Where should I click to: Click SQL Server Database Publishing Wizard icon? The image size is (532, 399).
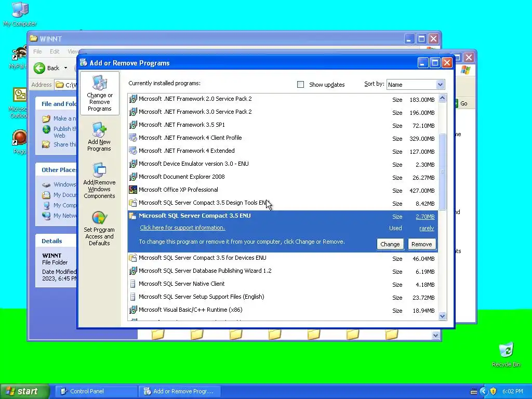[x=133, y=271]
